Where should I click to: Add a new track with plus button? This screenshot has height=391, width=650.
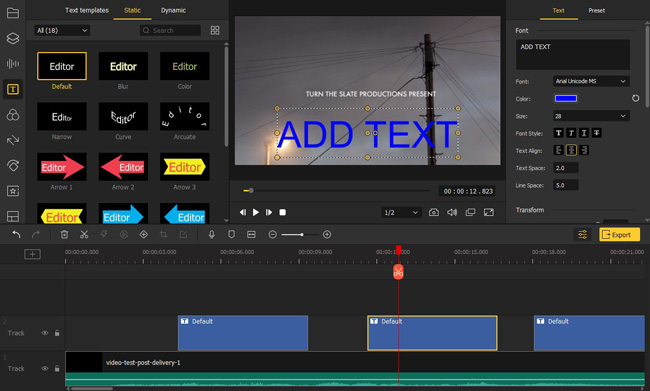point(32,254)
